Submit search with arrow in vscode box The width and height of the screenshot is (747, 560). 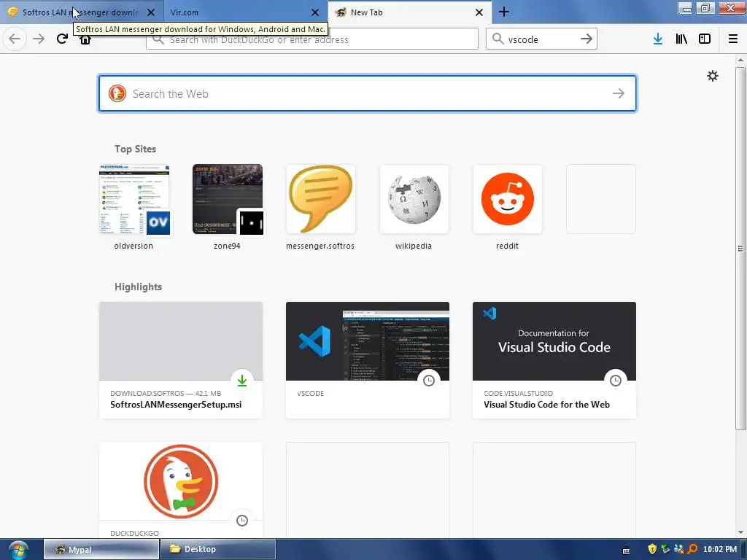pyautogui.click(x=587, y=39)
